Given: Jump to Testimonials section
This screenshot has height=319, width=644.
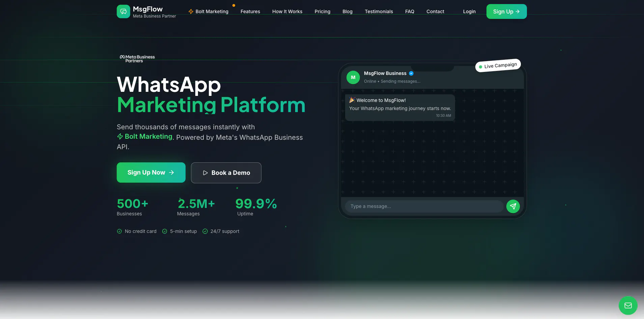Looking at the screenshot, I should [x=379, y=11].
